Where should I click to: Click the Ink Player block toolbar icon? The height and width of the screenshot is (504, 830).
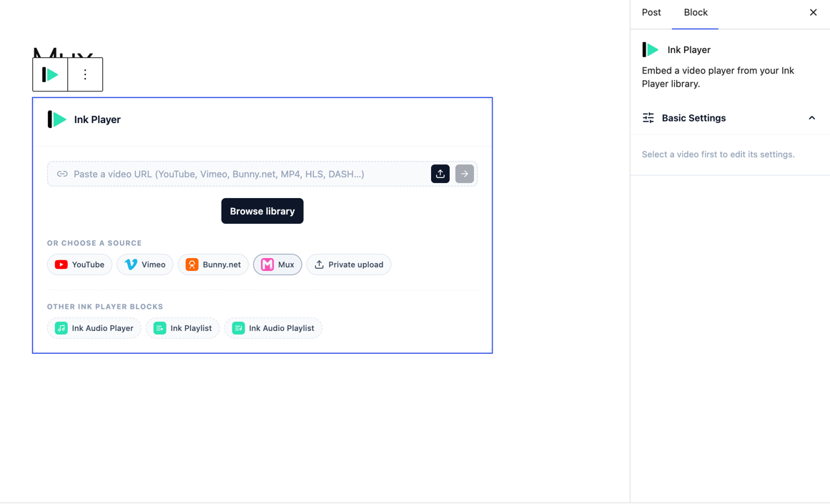coord(50,74)
